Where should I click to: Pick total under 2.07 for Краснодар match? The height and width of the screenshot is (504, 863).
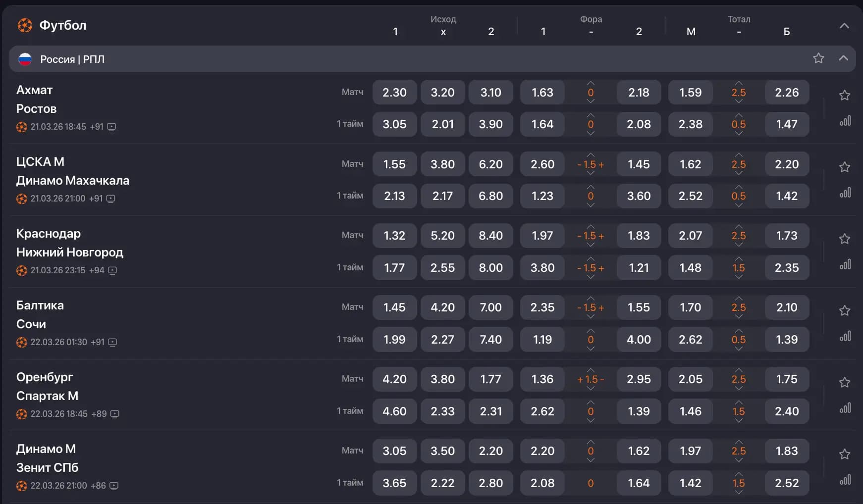click(690, 236)
